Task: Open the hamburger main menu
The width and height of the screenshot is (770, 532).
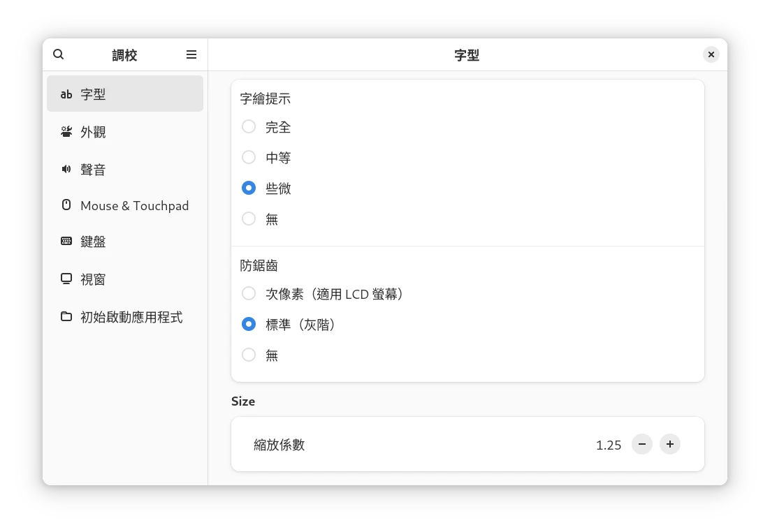Action: click(x=191, y=54)
